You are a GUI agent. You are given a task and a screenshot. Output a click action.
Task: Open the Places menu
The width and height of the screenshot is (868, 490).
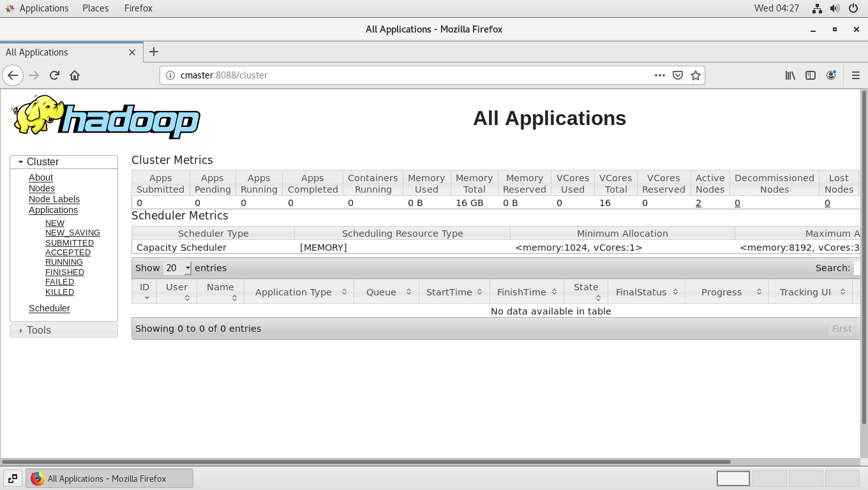tap(95, 8)
